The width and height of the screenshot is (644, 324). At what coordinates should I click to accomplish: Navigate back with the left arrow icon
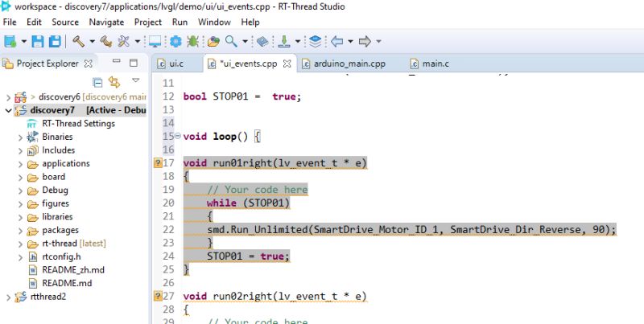[336, 41]
